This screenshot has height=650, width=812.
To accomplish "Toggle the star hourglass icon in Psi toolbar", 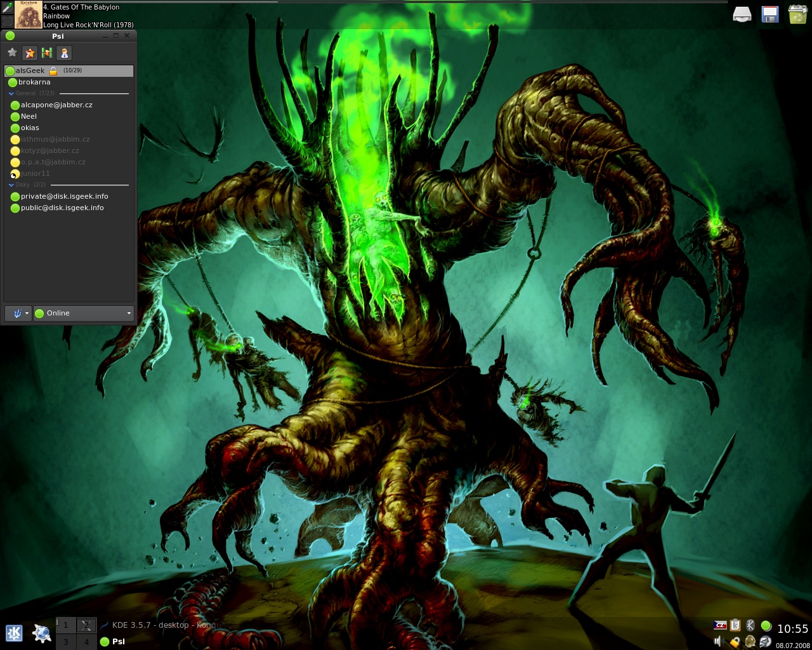I will click(x=29, y=53).
